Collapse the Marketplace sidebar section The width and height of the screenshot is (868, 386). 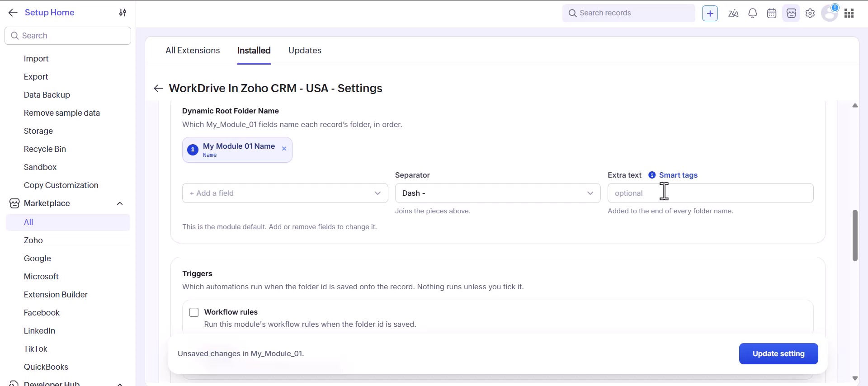120,203
